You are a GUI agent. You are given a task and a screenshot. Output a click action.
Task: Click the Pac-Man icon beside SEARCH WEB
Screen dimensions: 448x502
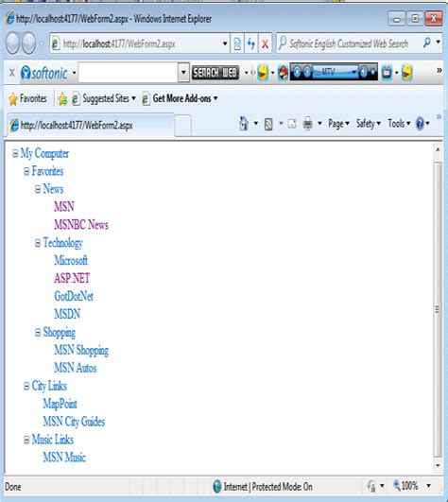pyautogui.click(x=263, y=73)
